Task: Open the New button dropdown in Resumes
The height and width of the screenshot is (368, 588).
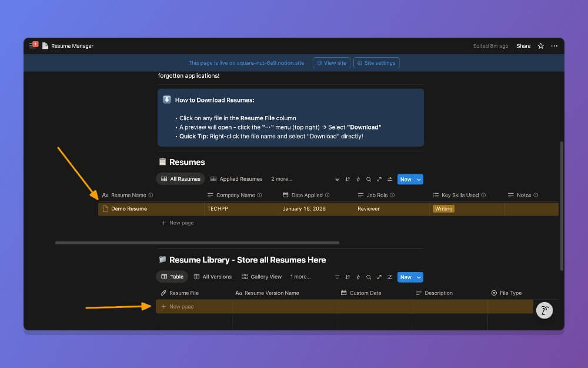Action: [417, 179]
